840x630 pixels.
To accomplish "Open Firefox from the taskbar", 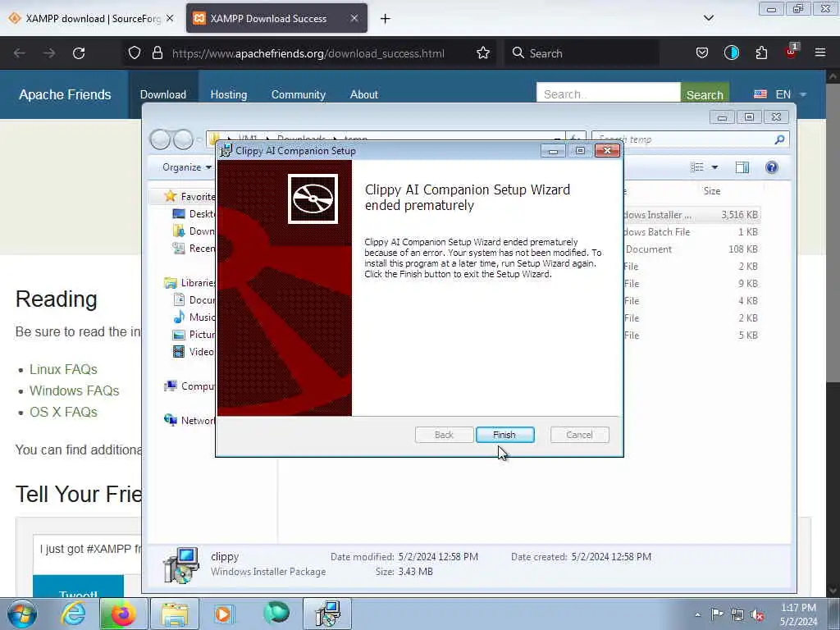I will tap(123, 614).
